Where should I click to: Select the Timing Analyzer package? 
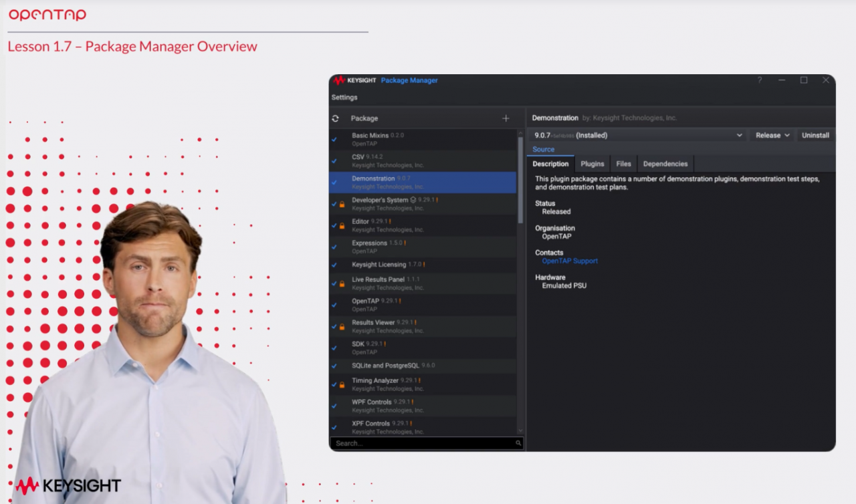click(423, 384)
